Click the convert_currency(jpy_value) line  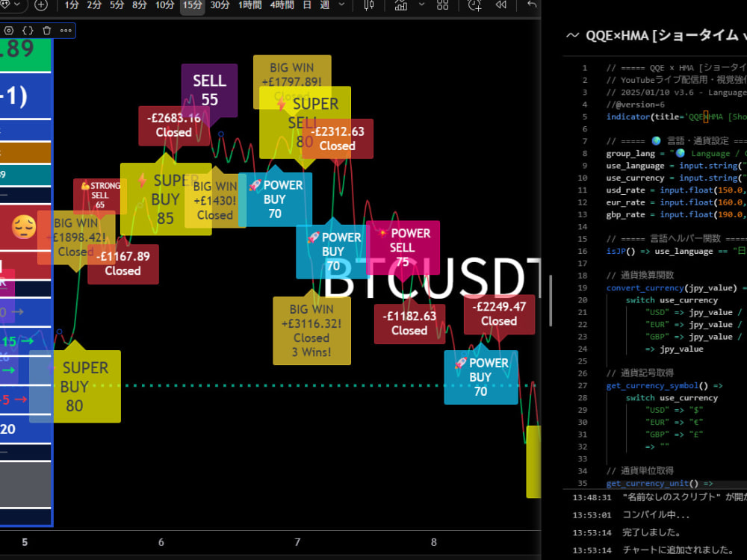click(677, 287)
